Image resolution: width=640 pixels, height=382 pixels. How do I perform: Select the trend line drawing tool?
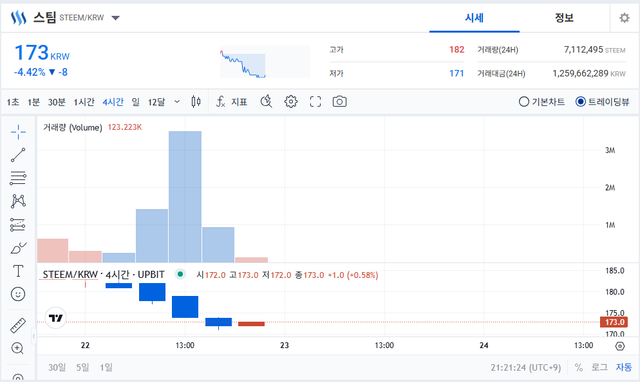point(18,155)
